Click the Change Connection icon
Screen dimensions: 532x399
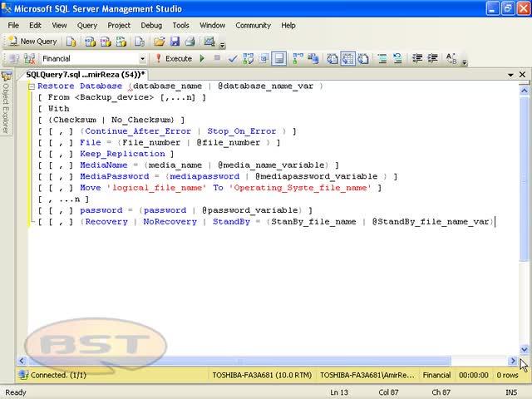coord(30,59)
